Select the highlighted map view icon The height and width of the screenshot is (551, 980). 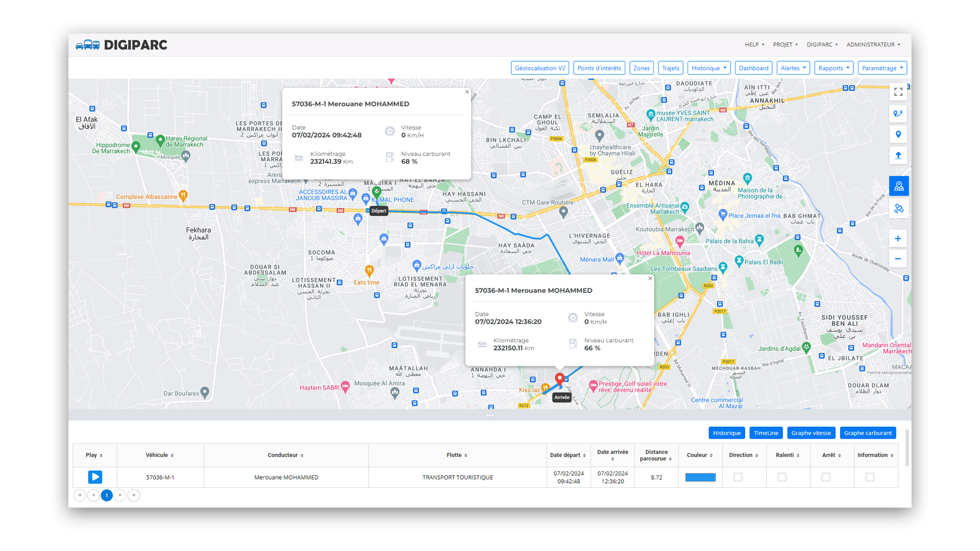tap(898, 186)
